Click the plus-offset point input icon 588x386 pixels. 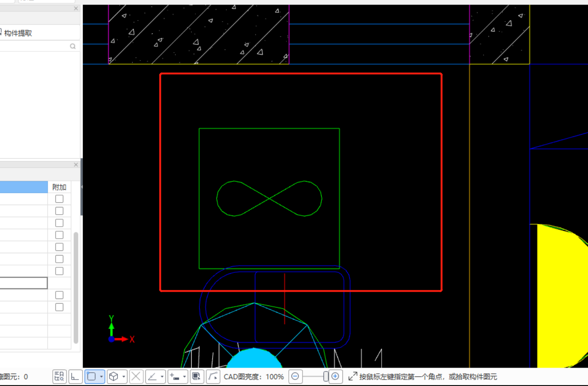(x=175, y=376)
